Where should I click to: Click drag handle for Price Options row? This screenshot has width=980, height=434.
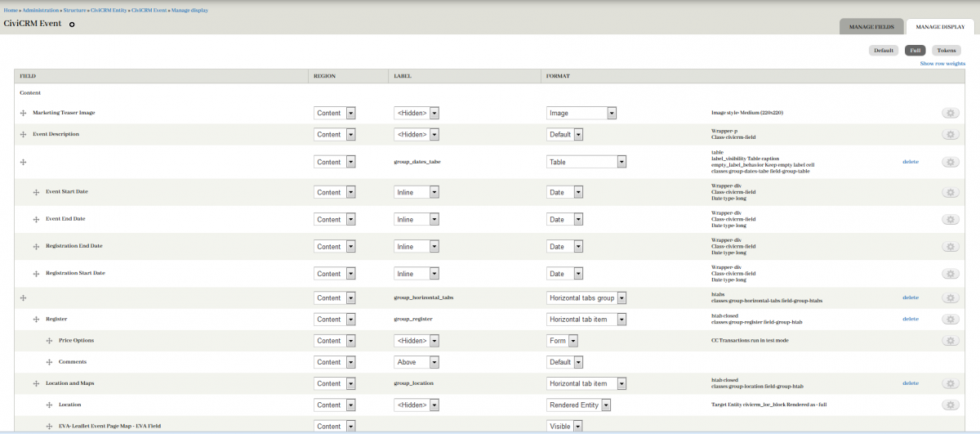(x=50, y=341)
